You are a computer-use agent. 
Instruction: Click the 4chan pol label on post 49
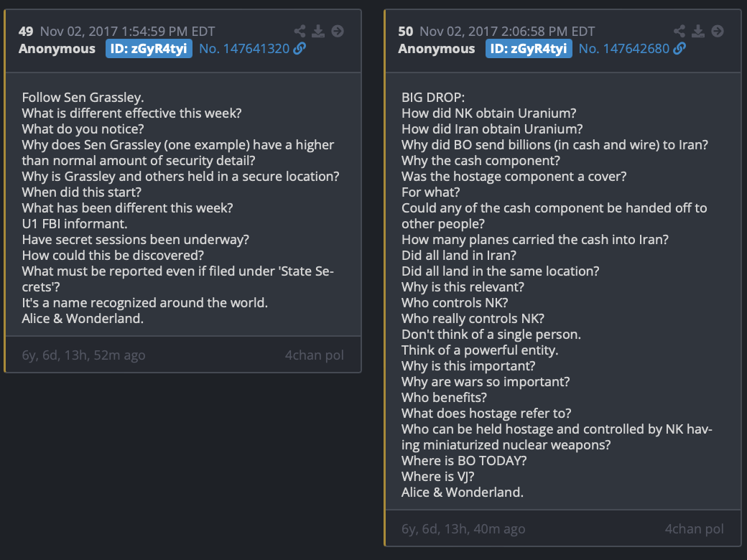314,355
